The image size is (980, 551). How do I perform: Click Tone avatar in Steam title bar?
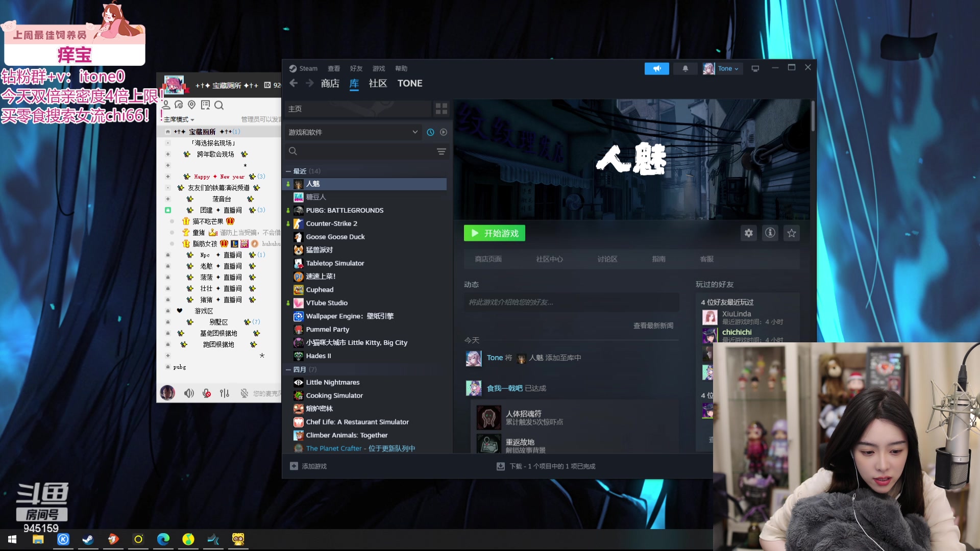pos(708,68)
